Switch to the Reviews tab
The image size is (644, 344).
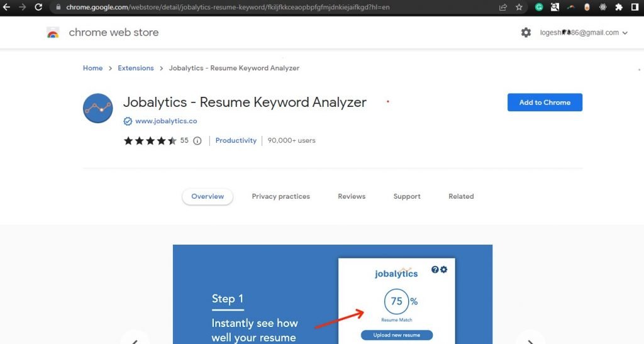[352, 196]
